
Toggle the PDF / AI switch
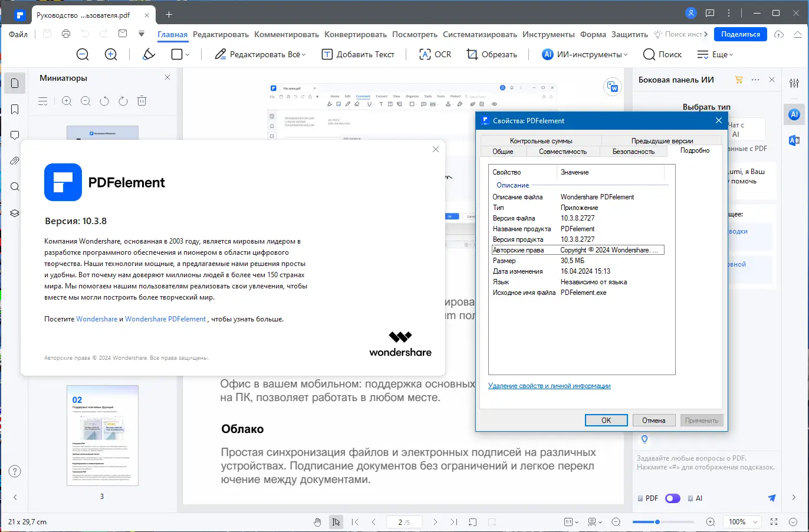(672, 498)
